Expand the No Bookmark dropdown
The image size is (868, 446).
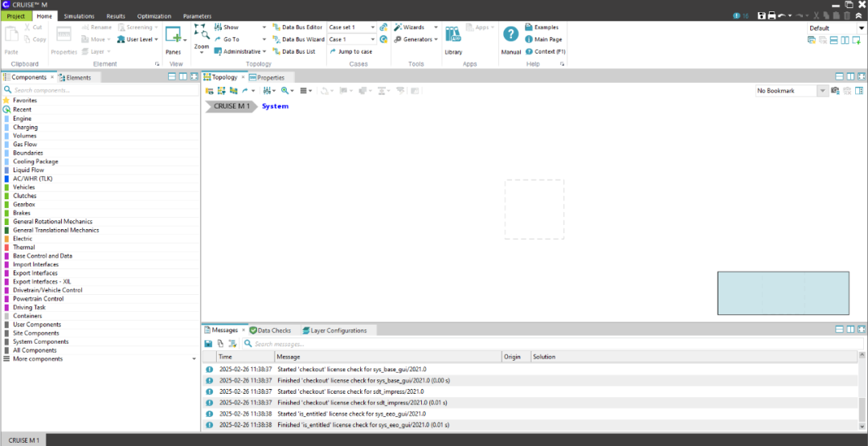pos(822,91)
